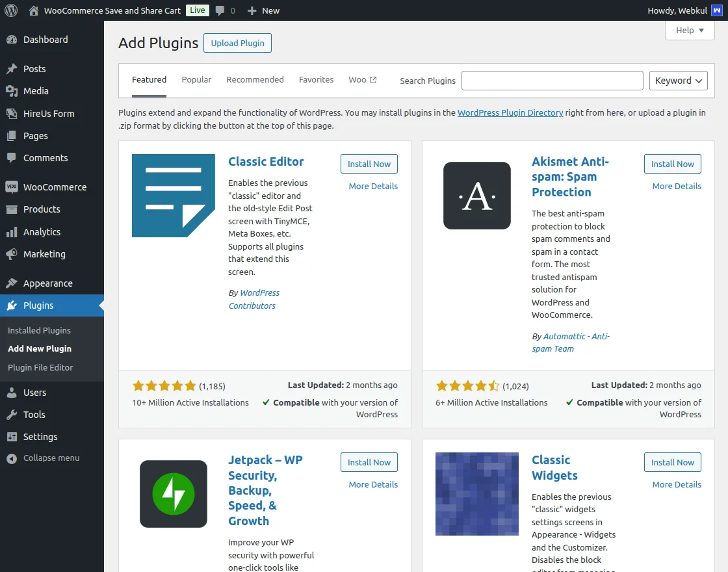
Task: Click the Classic Editor title link
Action: (266, 162)
